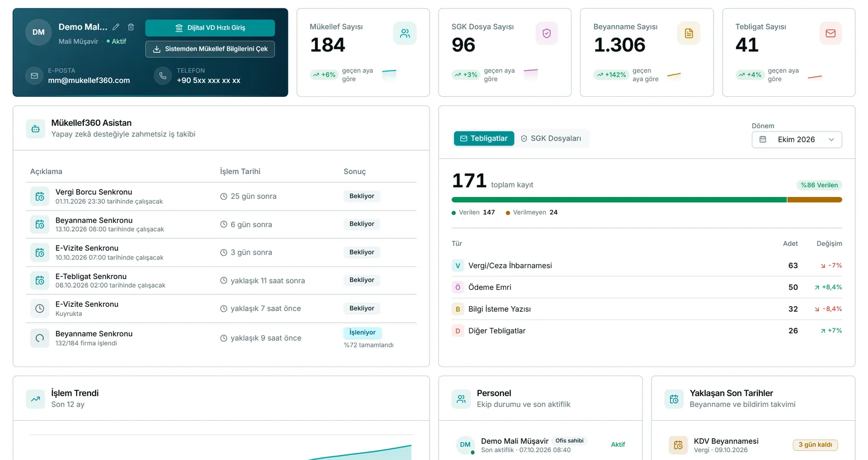Click the 13.10.2026 Beyanname Senkronu row title
Image resolution: width=868 pixels, height=460 pixels.
pyautogui.click(x=94, y=220)
